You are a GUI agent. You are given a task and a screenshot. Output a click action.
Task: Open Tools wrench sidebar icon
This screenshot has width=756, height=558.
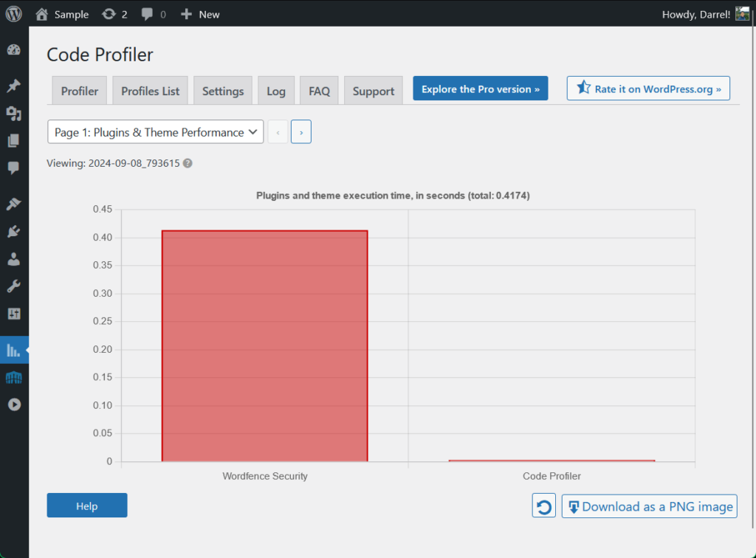pyautogui.click(x=14, y=286)
